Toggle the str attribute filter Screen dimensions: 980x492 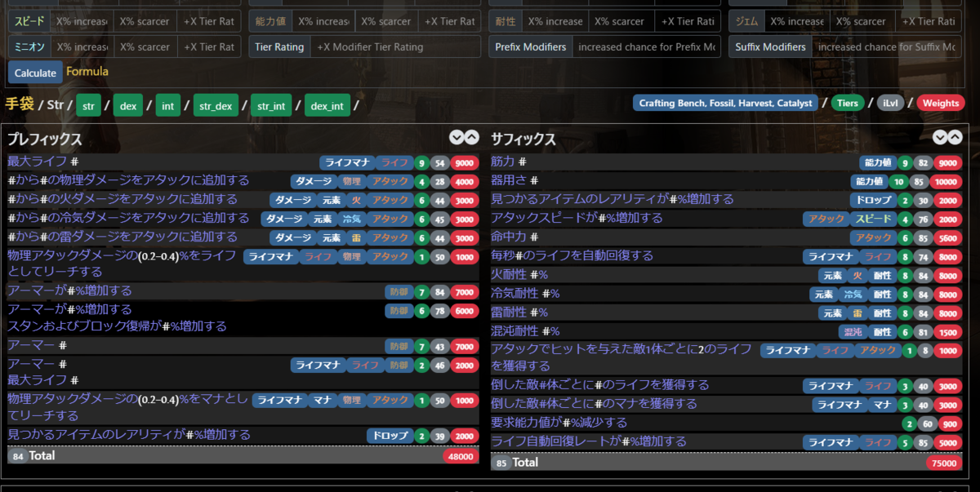point(88,105)
